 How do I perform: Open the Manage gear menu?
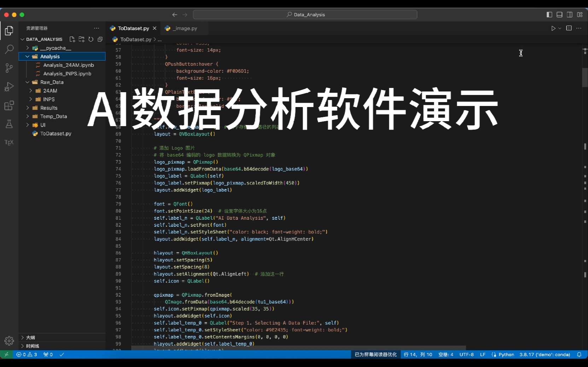(9, 341)
